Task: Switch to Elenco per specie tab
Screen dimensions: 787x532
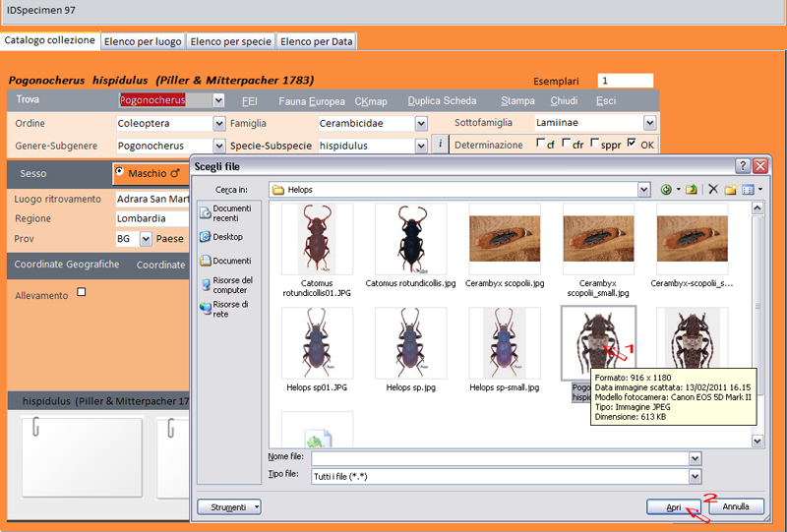Action: 230,41
